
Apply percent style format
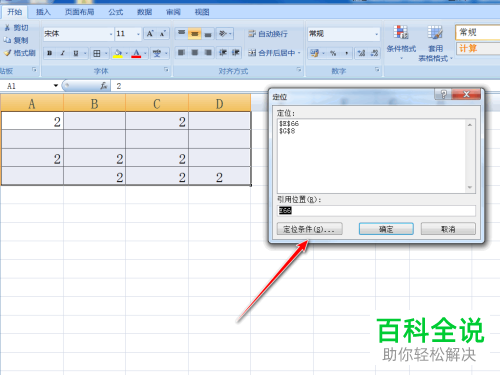click(x=333, y=53)
